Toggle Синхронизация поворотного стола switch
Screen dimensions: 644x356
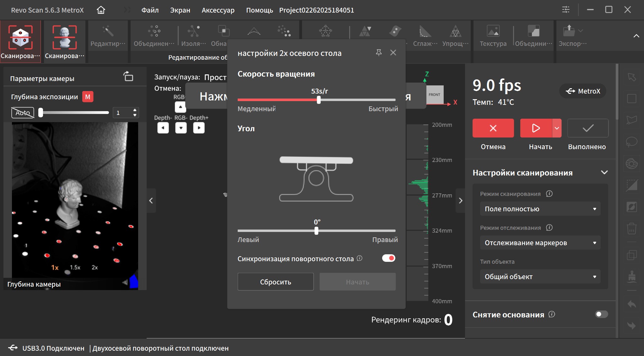pyautogui.click(x=388, y=258)
